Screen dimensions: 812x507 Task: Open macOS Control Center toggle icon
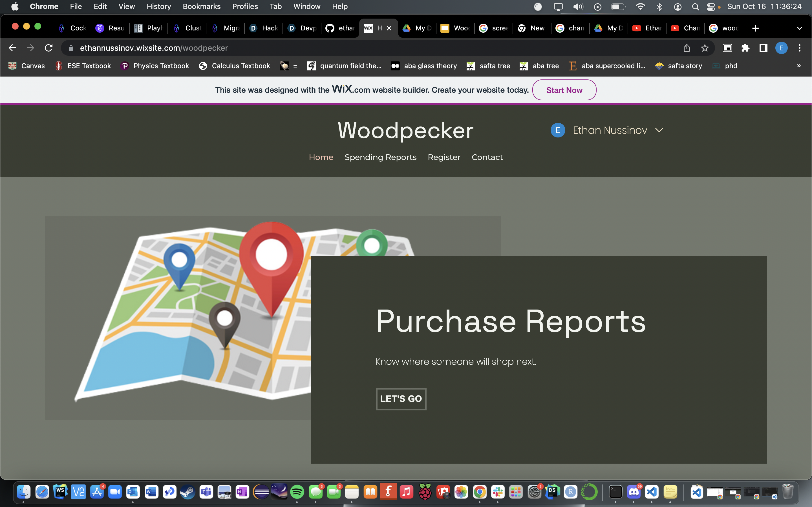click(x=711, y=7)
